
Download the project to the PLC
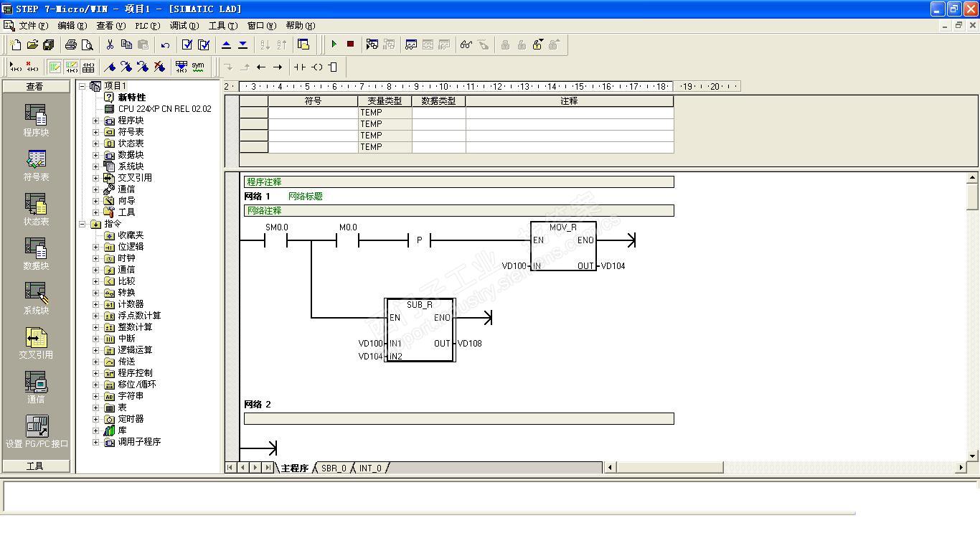coord(242,44)
